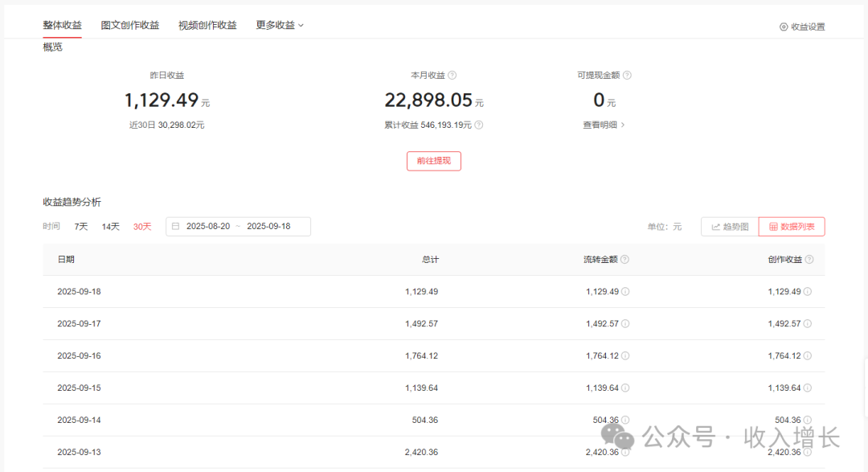Click 2025-09-15 date row cell
The height and width of the screenshot is (472, 868).
79,388
